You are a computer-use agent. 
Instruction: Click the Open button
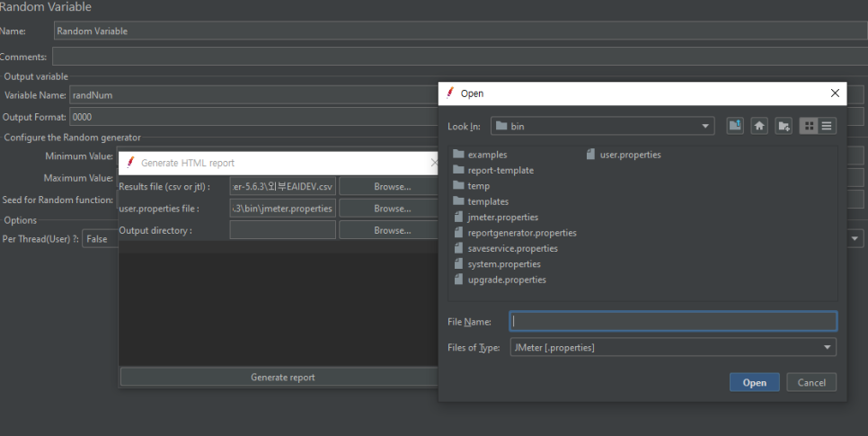pyautogui.click(x=754, y=382)
